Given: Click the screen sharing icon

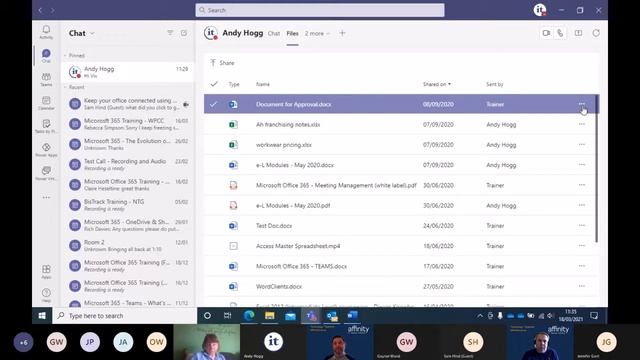Looking at the screenshot, I should pos(578,33).
